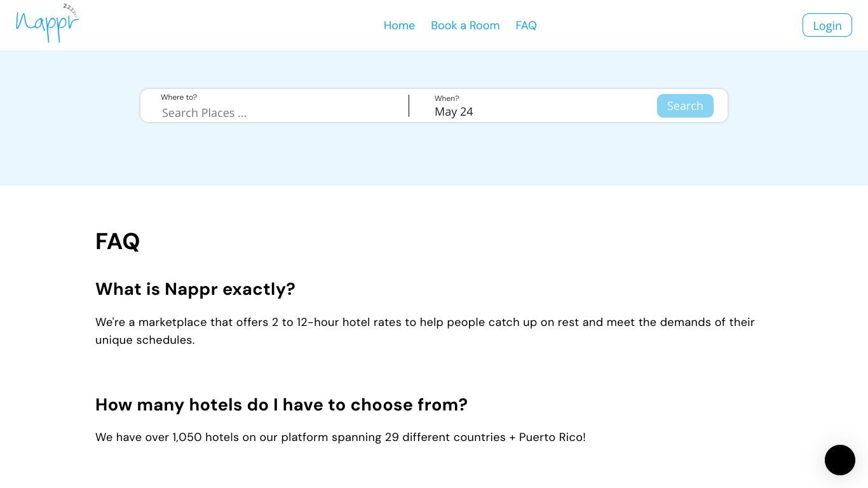Screen dimensions: 868x488
Task: Focus the Search Places input field
Action: tap(280, 112)
